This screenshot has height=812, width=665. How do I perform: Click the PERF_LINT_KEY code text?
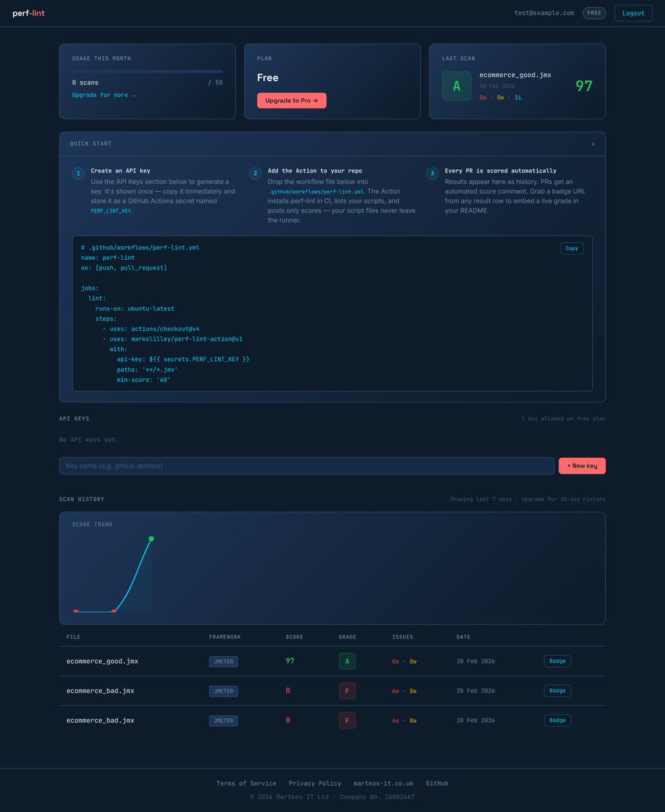tap(111, 211)
